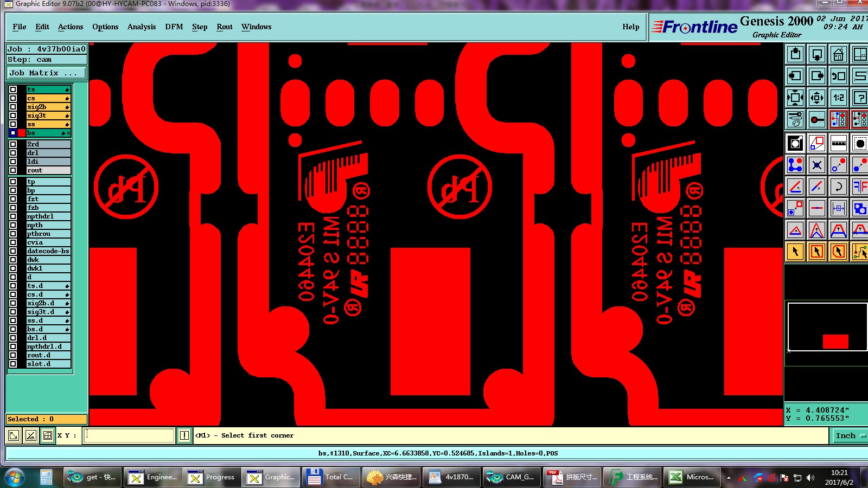Click the previous view undo-zoom icon
Screen dimensions: 868x488
[839, 76]
